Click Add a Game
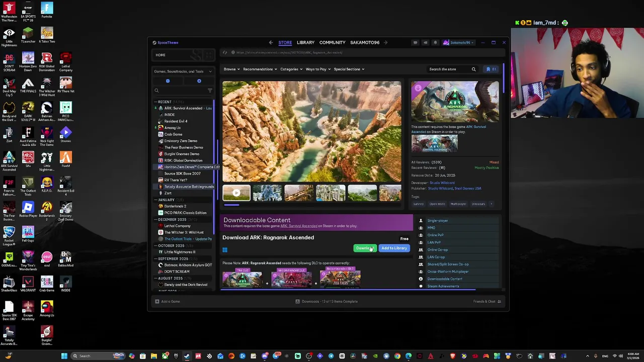Viewport: 644px width, 362px height. pyautogui.click(x=168, y=301)
